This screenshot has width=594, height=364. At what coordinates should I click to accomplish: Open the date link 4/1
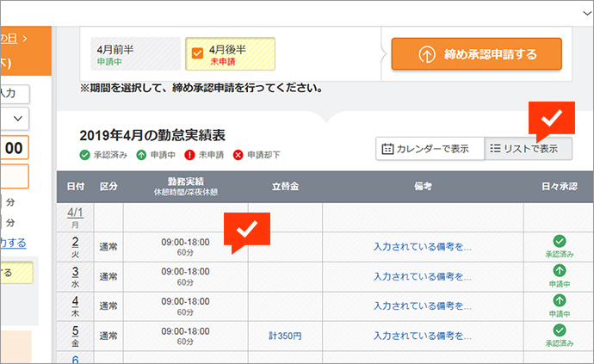(75, 212)
